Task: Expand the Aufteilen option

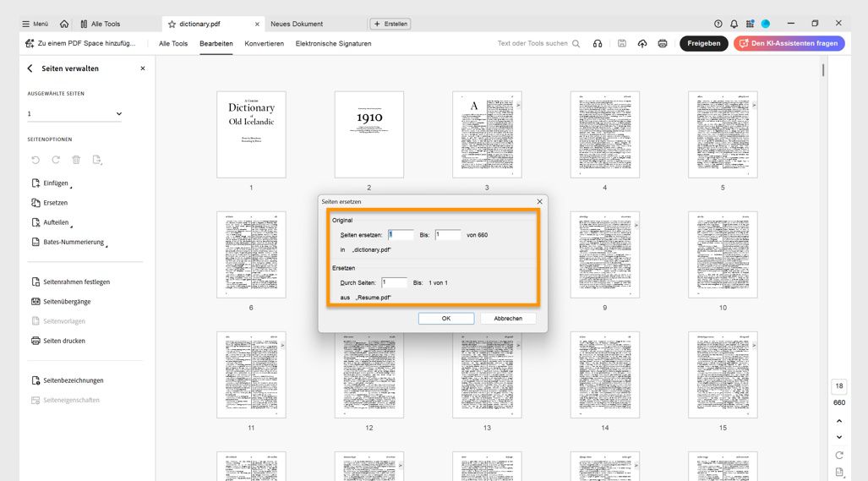Action: pyautogui.click(x=52, y=222)
